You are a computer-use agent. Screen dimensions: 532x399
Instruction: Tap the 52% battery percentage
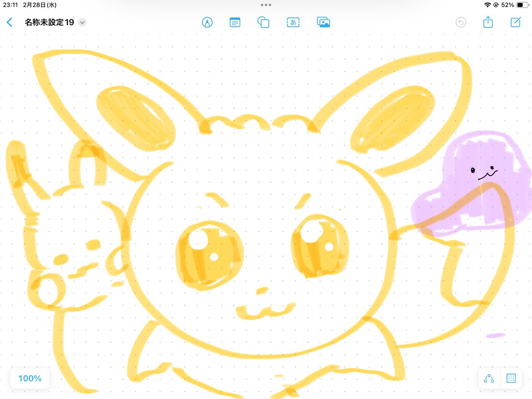pos(508,5)
